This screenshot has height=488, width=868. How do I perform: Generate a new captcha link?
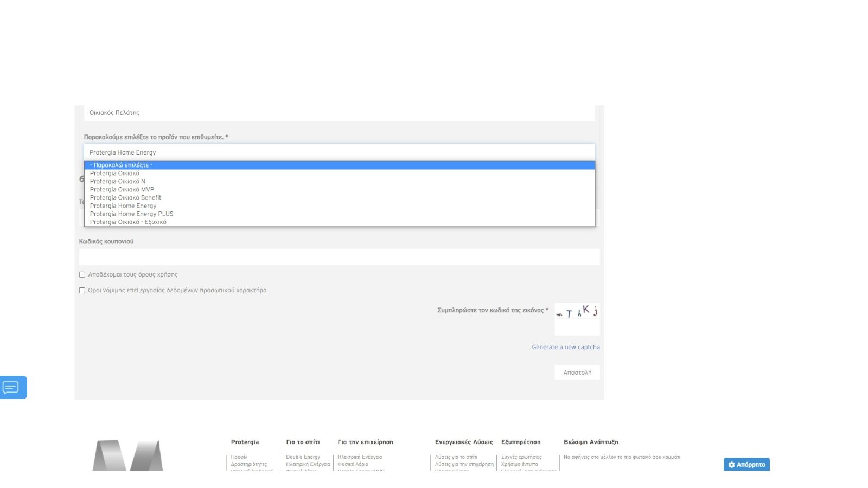click(566, 348)
